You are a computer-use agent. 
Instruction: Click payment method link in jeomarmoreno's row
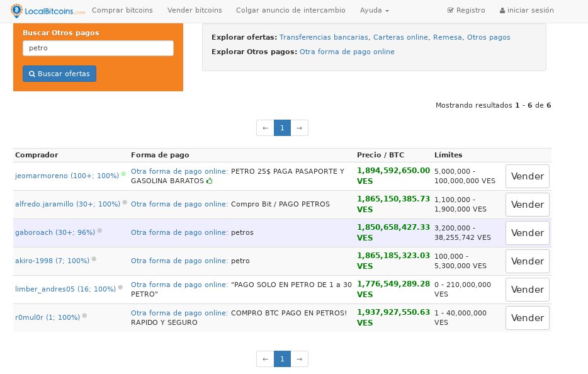179,171
